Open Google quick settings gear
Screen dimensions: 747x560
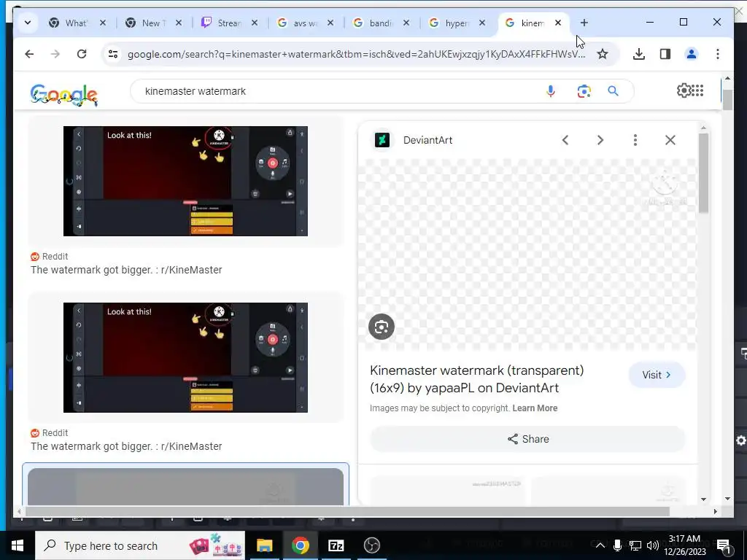(x=684, y=90)
